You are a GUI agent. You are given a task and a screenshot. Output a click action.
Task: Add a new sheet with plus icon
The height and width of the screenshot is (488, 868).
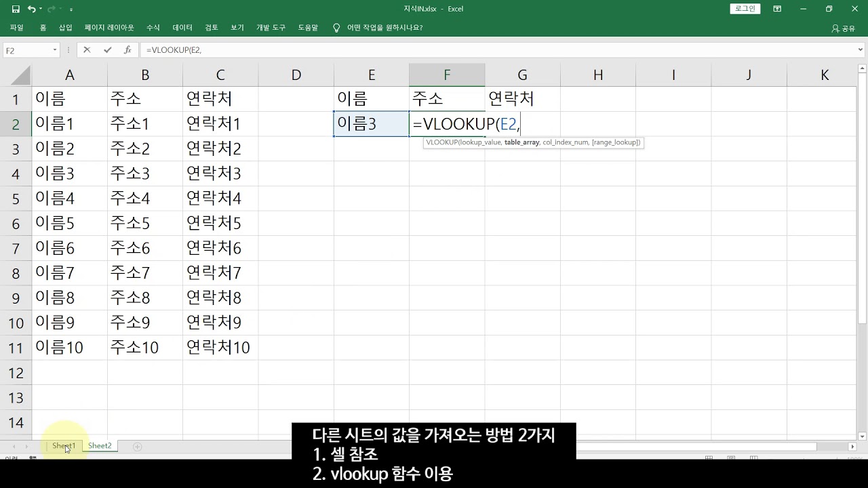pyautogui.click(x=138, y=447)
